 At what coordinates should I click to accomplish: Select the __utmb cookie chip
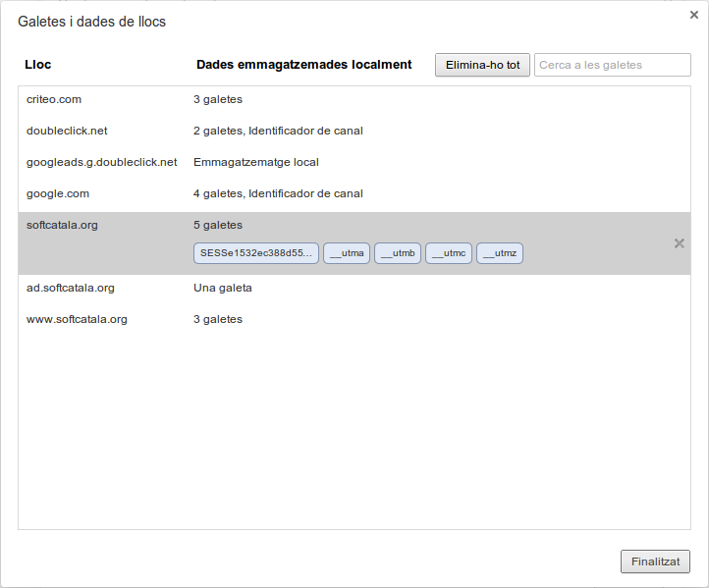[398, 253]
